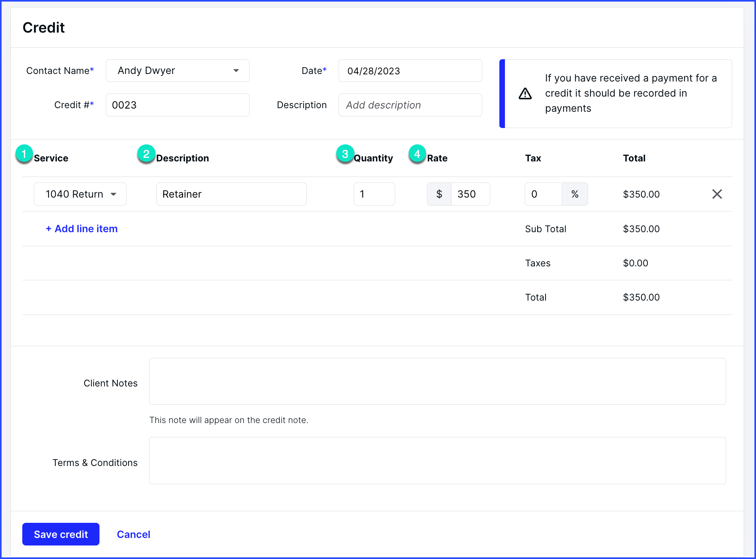Click the Terms & Conditions text area
Screen dimensions: 756x559
[438, 460]
